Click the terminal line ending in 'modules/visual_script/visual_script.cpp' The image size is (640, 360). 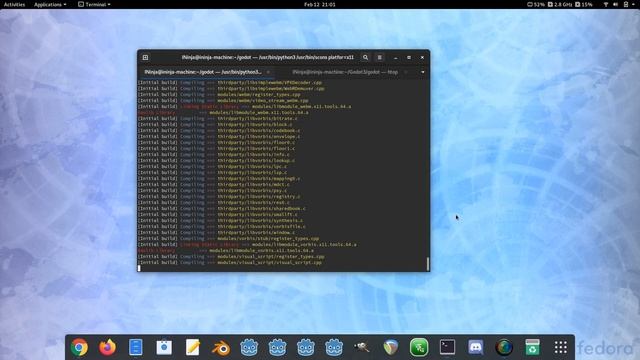click(x=230, y=262)
